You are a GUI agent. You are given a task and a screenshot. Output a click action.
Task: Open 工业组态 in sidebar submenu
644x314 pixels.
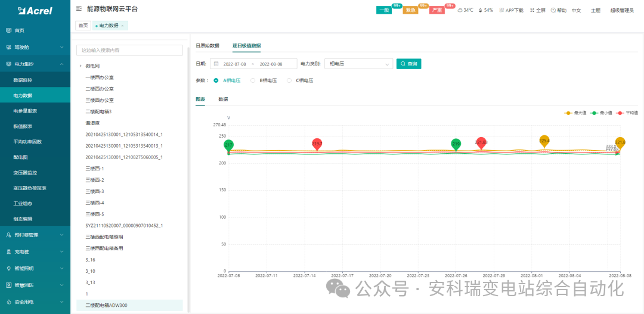[x=23, y=204]
